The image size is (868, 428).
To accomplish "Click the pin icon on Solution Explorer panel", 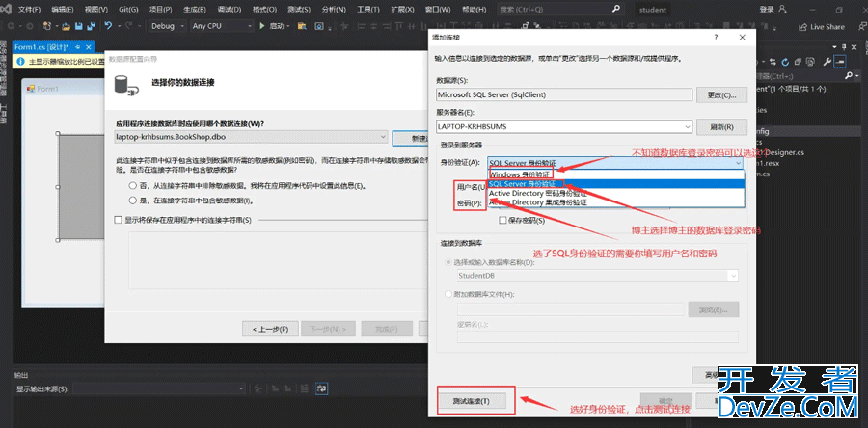I will [x=845, y=47].
